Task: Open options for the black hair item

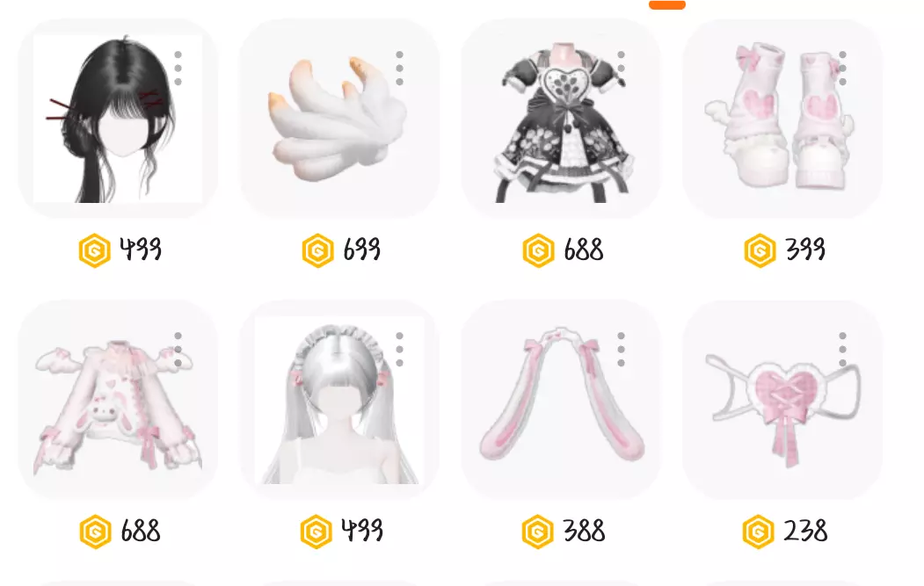Action: (178, 69)
